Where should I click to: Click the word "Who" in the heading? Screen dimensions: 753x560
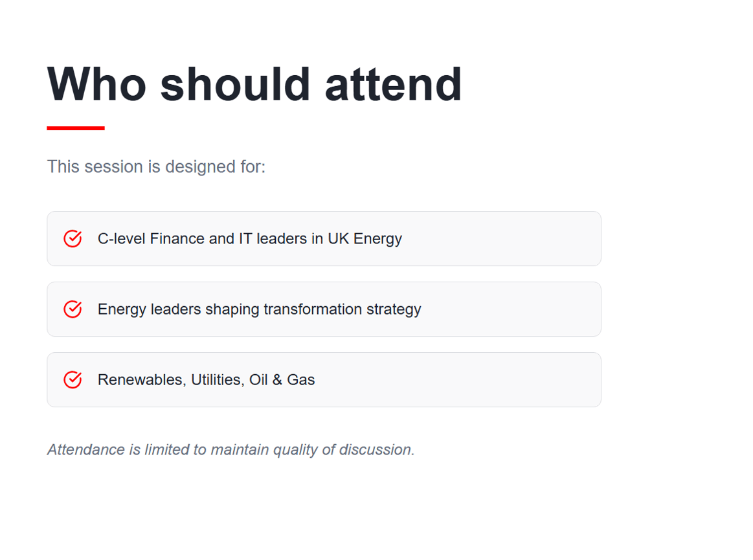coord(96,84)
